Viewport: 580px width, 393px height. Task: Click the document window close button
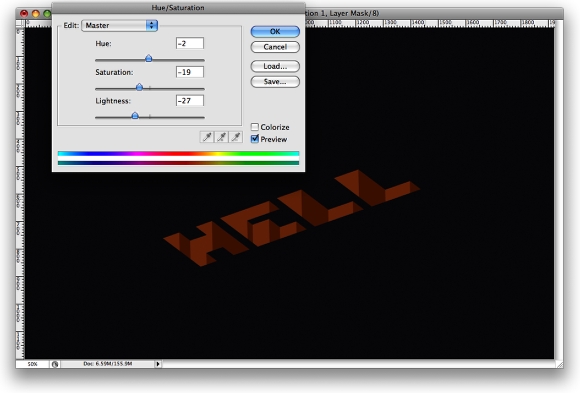(24, 14)
